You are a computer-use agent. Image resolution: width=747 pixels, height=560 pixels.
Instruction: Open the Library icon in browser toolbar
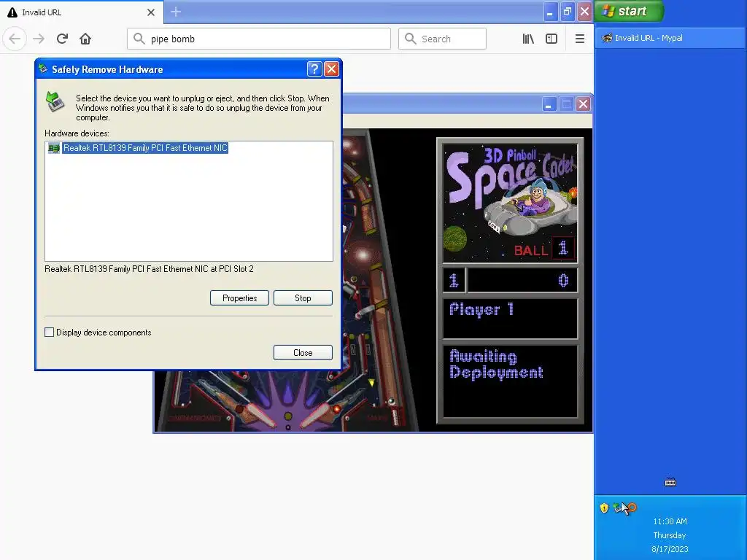click(528, 39)
